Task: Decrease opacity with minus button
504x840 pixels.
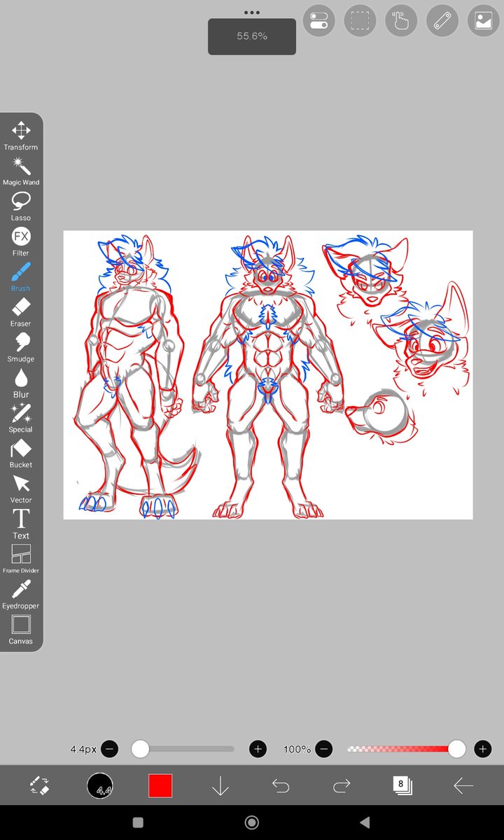Action: click(323, 749)
